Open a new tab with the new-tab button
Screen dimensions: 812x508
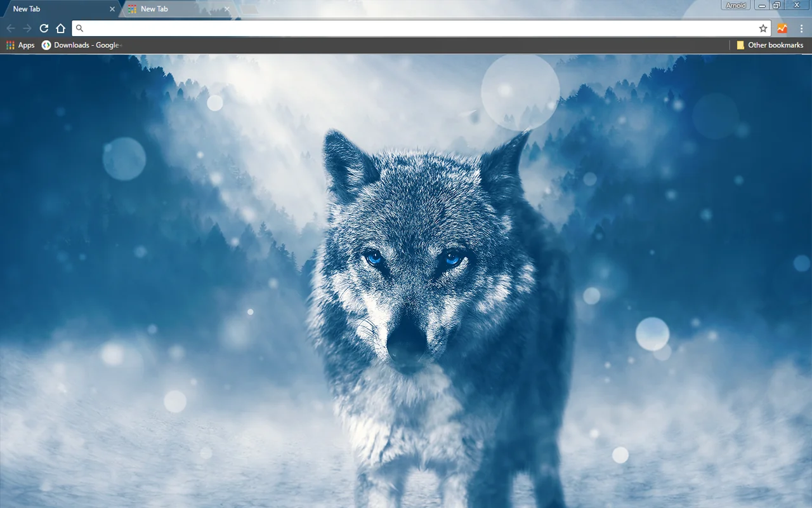point(249,9)
